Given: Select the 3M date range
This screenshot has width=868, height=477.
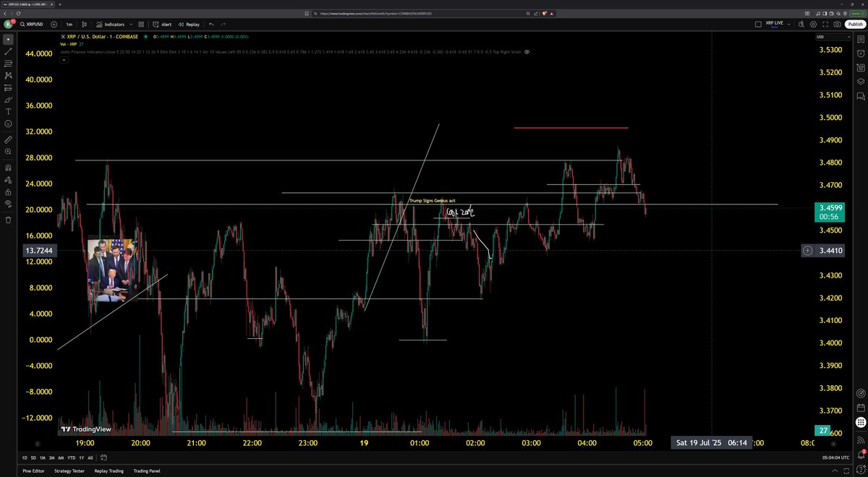Looking at the screenshot, I should [51, 457].
